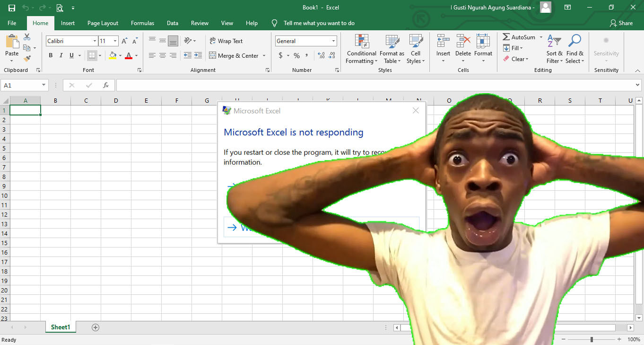Viewport: 644px width, 345px height.
Task: Switch to the View tab
Action: (x=227, y=23)
